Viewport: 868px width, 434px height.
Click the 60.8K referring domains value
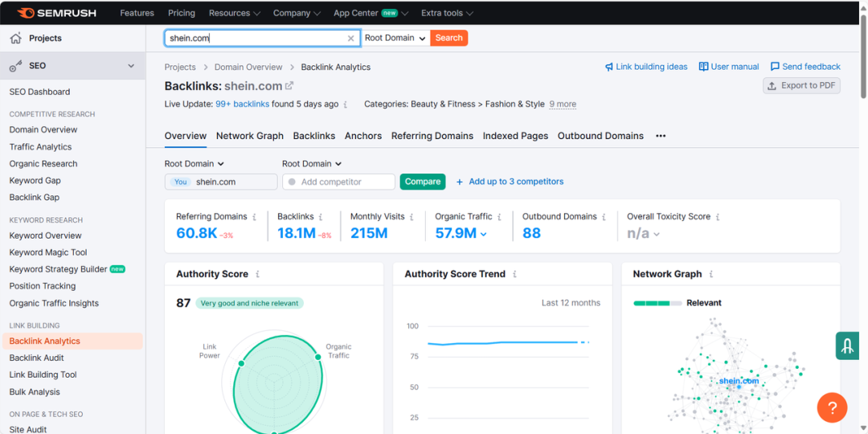click(197, 234)
